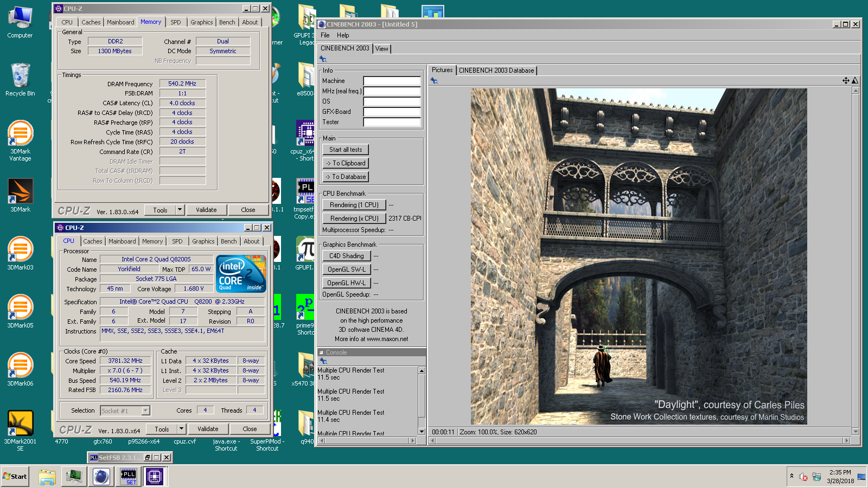This screenshot has height=488, width=868.
Task: Open the 3DMark06 desktop shortcut
Action: coord(20,369)
